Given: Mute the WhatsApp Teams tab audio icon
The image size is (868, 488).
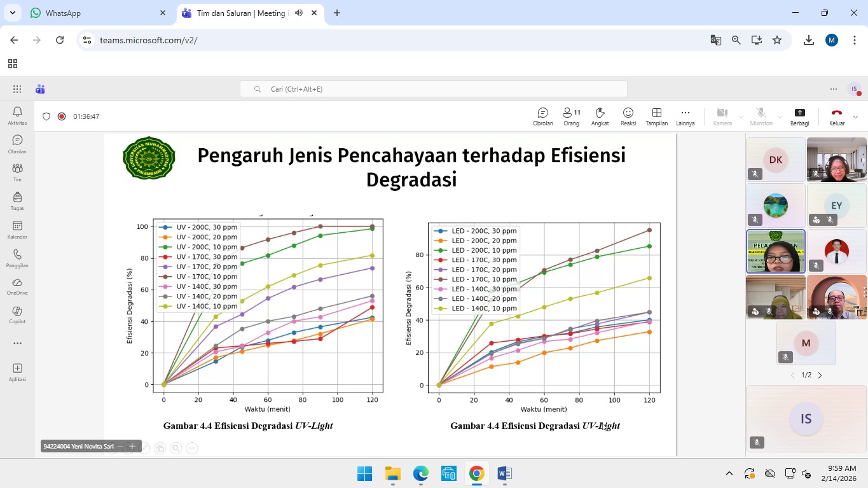Looking at the screenshot, I should (299, 13).
